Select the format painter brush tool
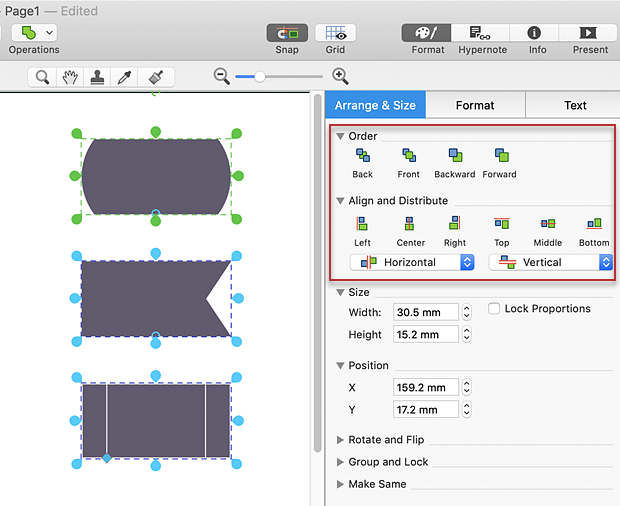Viewport: 620px width, 506px height. pyautogui.click(x=156, y=77)
